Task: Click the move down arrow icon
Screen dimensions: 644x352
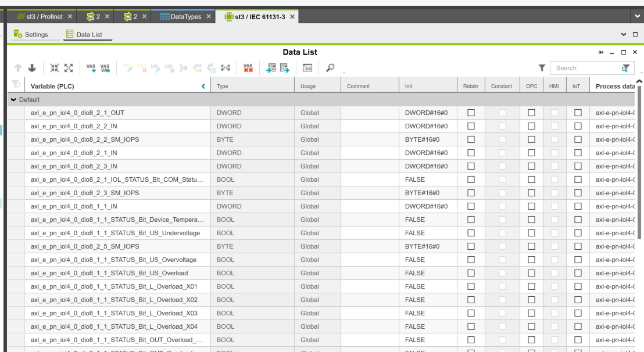Action: coord(30,68)
